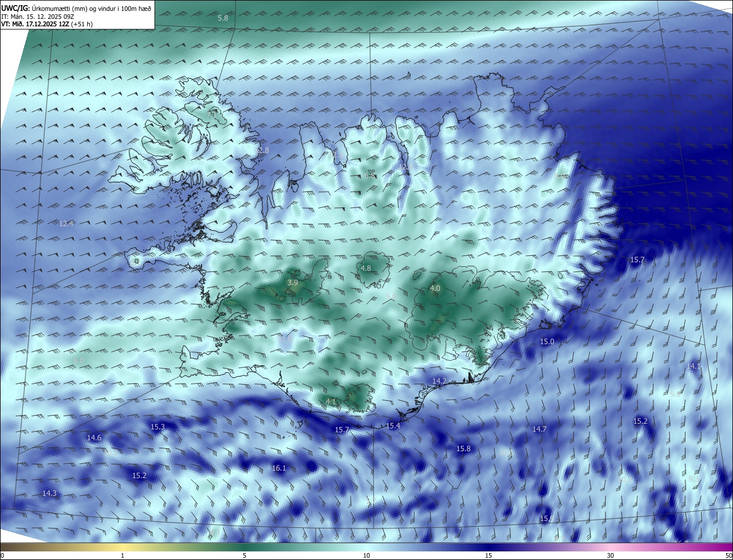The width and height of the screenshot is (733, 560).
Task: Click the 8.0 value label on the map
Action: click(x=79, y=360)
